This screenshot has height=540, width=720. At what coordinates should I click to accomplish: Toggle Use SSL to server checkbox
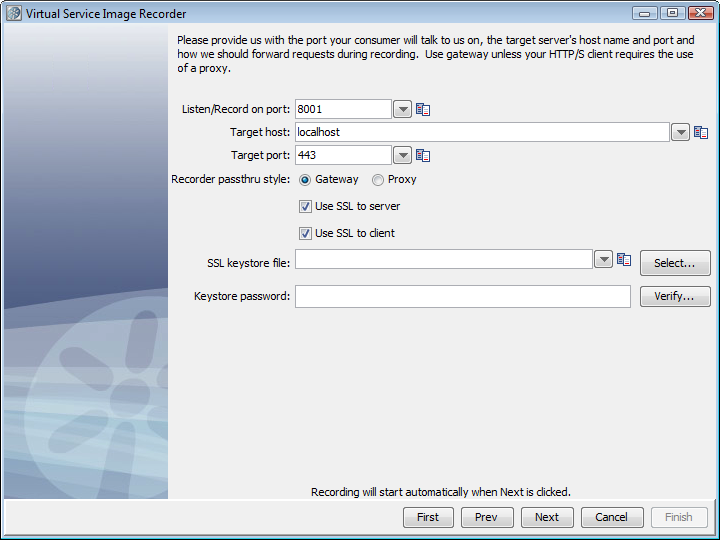pyautogui.click(x=305, y=207)
